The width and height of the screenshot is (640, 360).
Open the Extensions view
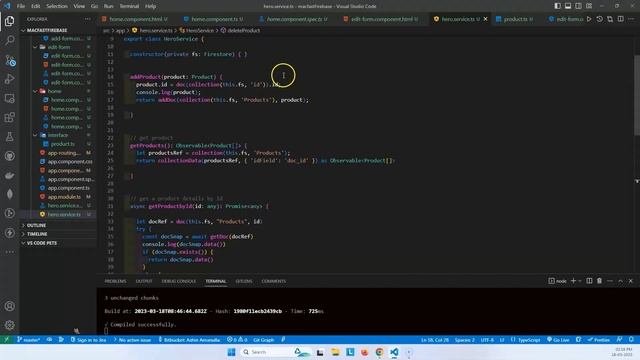click(x=9, y=118)
